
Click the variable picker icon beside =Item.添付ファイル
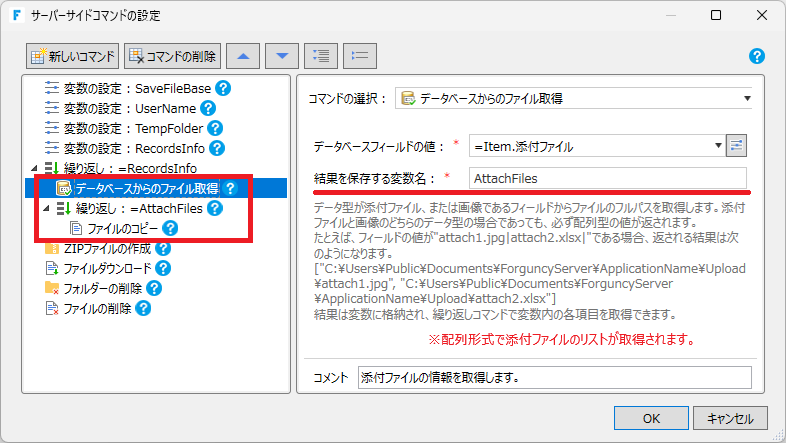[x=737, y=146]
